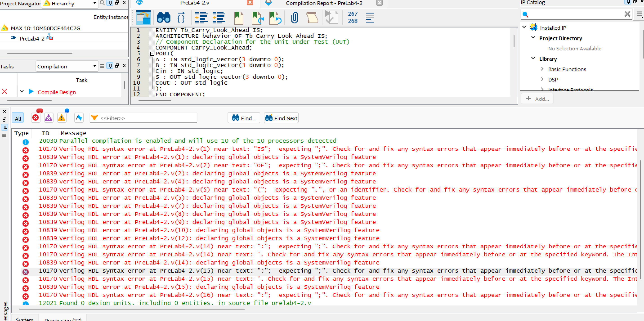Decrease indent of selected code
This screenshot has height=321, width=644.
point(219,18)
